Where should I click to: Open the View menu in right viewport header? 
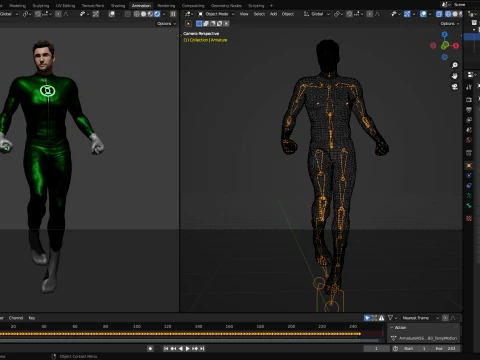[244, 14]
